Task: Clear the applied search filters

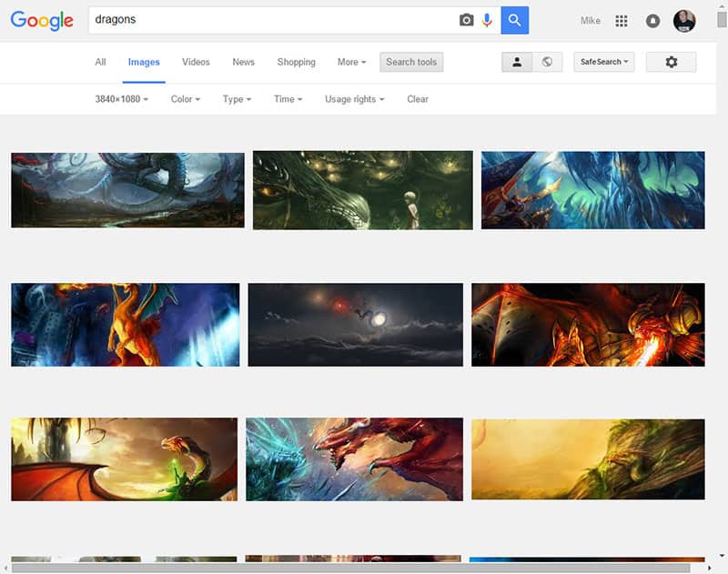Action: (x=418, y=99)
